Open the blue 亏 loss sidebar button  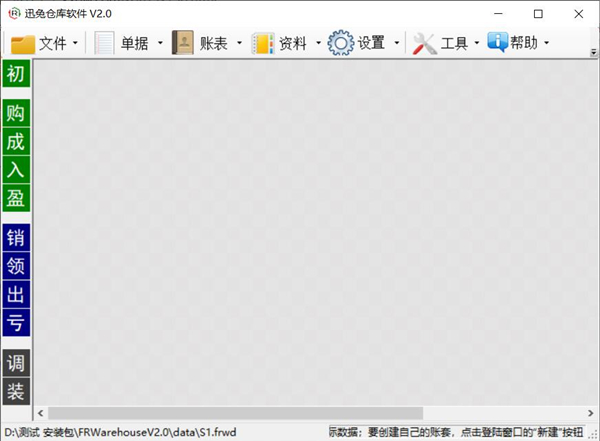[16, 323]
